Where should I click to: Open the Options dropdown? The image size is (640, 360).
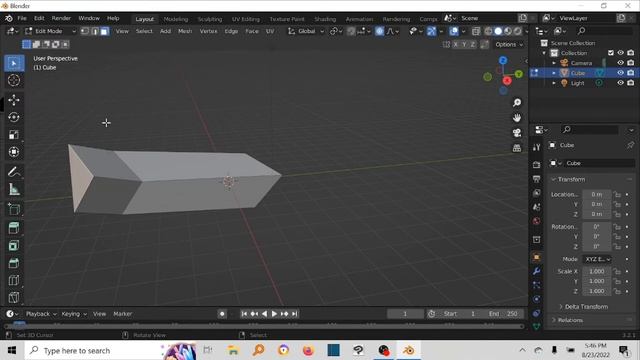point(509,44)
